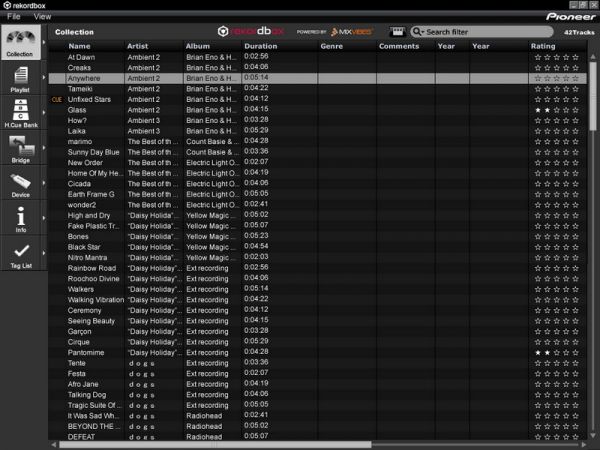
Task: Click the Pioneer logo
Action: [571, 16]
